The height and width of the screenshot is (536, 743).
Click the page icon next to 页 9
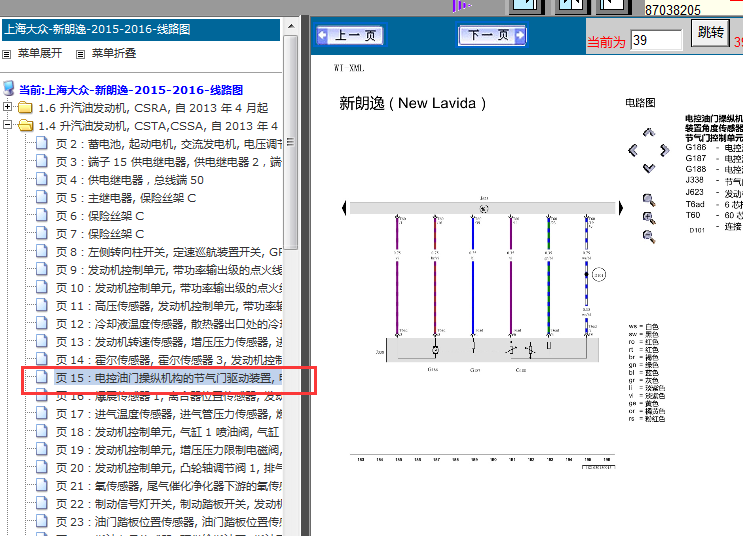[42, 269]
